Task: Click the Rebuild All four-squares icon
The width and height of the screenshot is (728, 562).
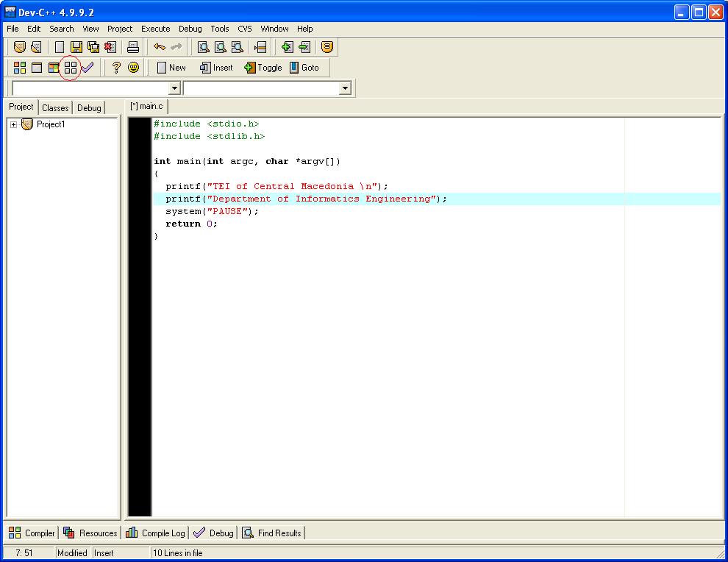Action: click(71, 68)
